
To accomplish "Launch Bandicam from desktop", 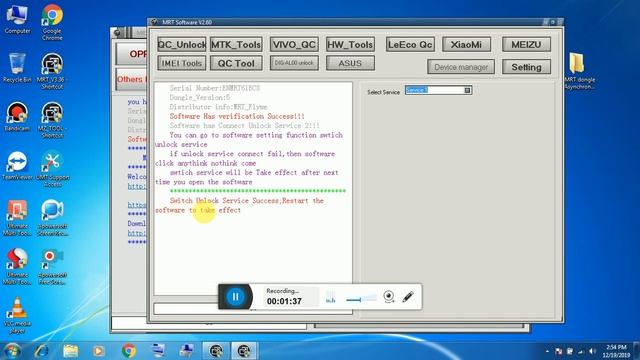I will [17, 117].
